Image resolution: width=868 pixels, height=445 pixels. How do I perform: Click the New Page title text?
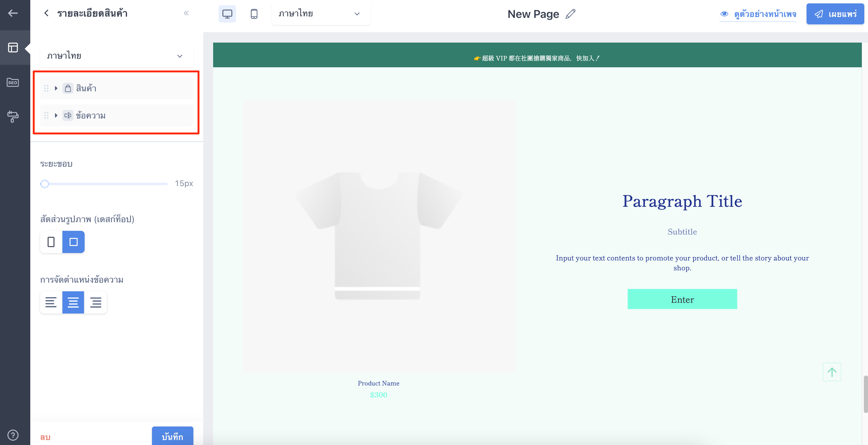coord(533,14)
